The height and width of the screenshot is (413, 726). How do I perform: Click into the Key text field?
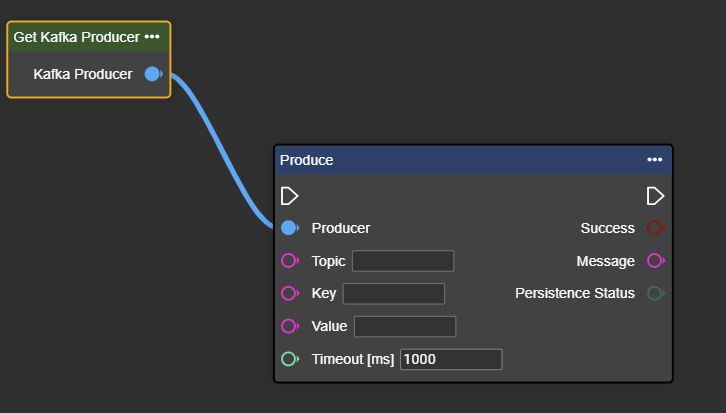(x=393, y=293)
